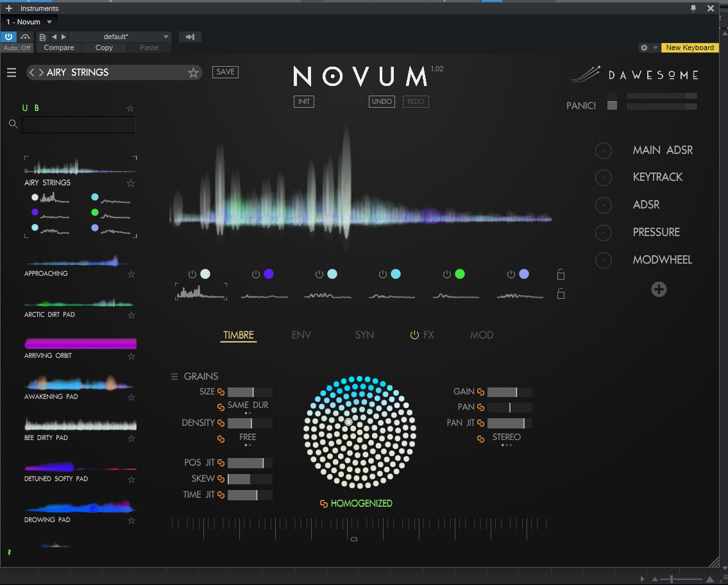Toggle power for the green layer
Viewport: 728px width, 585px height.
coord(446,275)
